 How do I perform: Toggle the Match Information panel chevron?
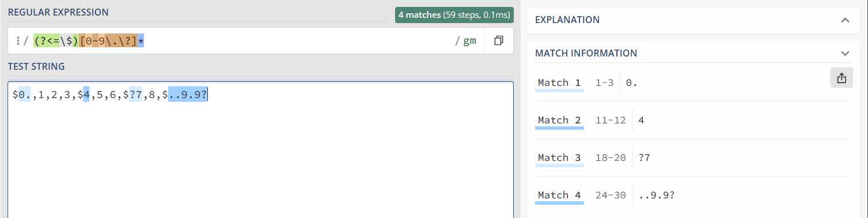(845, 53)
